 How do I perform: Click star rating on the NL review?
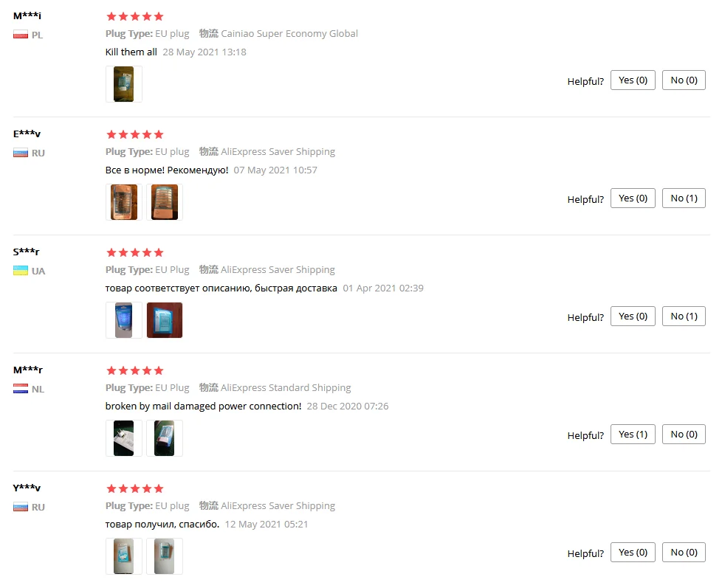[135, 371]
